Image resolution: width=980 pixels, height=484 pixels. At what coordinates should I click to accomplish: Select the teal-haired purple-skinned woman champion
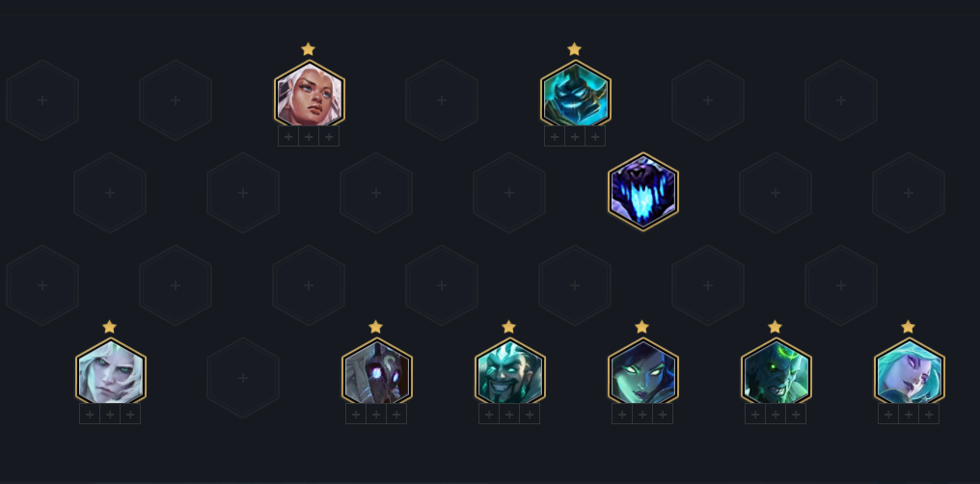(x=910, y=373)
